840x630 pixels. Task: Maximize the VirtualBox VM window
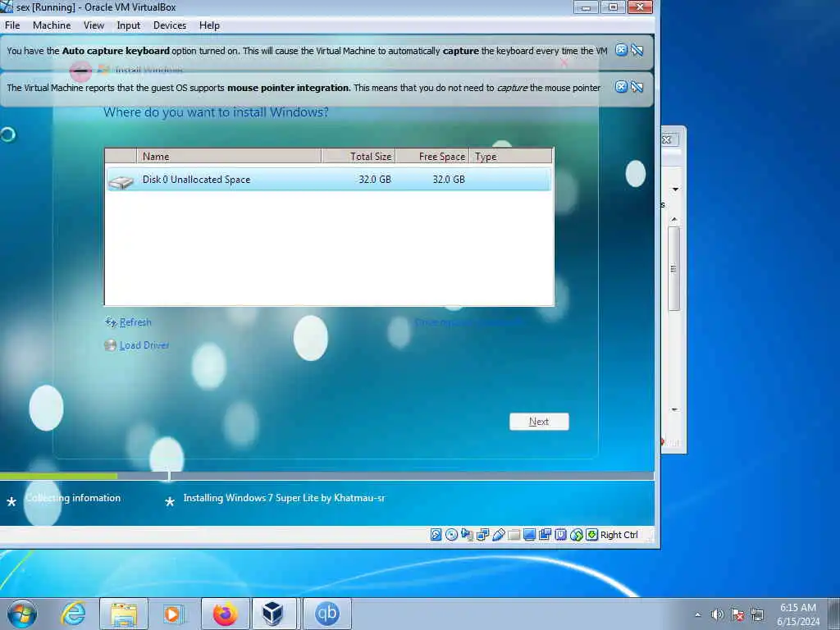(x=613, y=7)
